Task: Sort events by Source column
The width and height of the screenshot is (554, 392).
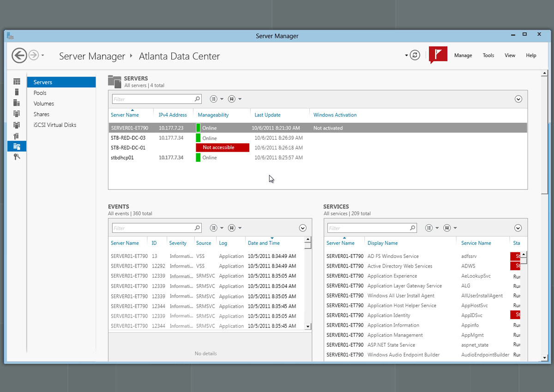Action: (x=204, y=243)
